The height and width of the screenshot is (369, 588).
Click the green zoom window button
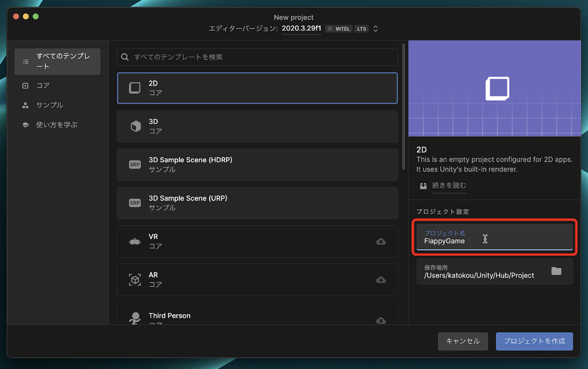36,16
